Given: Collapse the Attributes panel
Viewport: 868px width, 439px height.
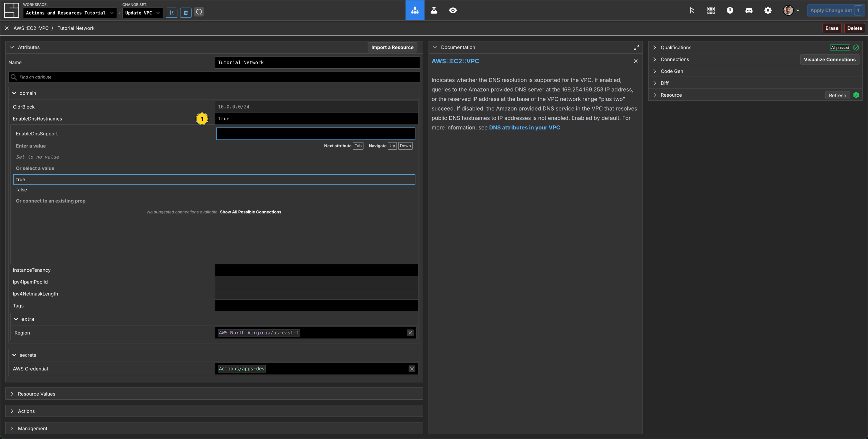Looking at the screenshot, I should pos(12,47).
